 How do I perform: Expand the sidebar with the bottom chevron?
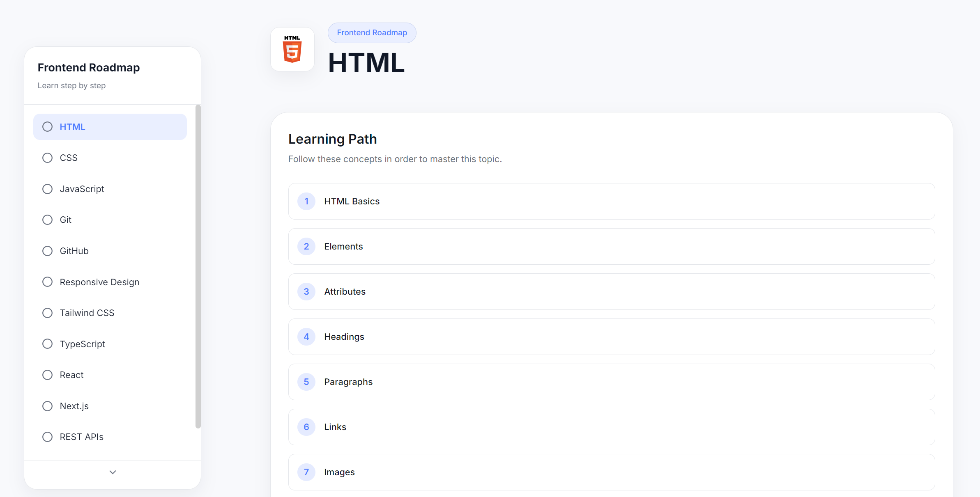click(x=113, y=472)
